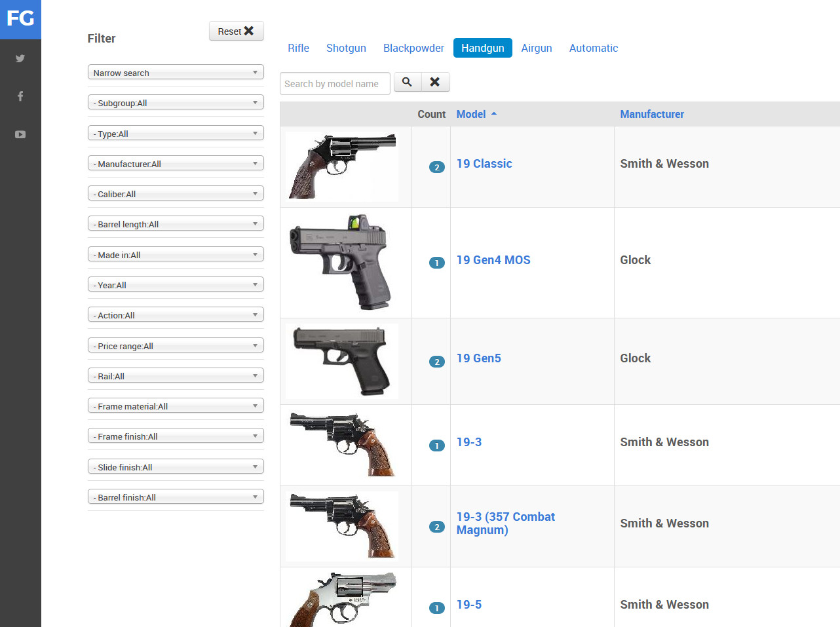Open the Subgroup filter dropdown
The height and width of the screenshot is (627, 840).
click(x=176, y=102)
